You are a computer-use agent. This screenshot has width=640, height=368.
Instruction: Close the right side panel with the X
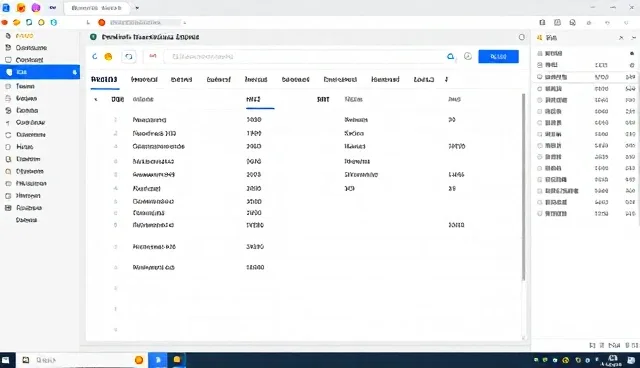pyautogui.click(x=621, y=38)
